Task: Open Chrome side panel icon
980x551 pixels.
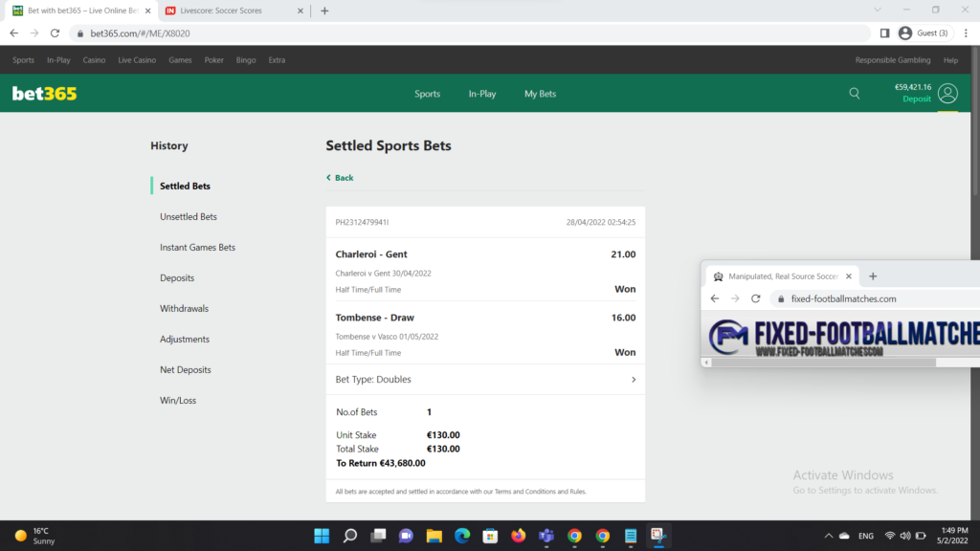Action: pyautogui.click(x=884, y=33)
